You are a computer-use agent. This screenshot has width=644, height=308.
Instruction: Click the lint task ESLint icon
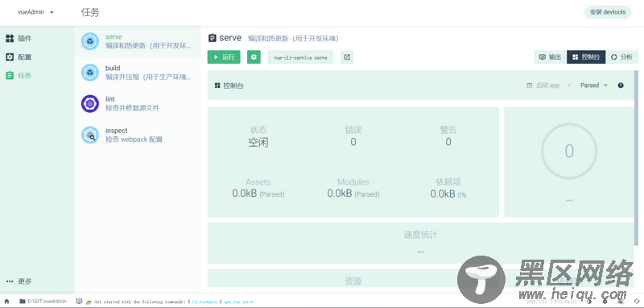point(89,104)
